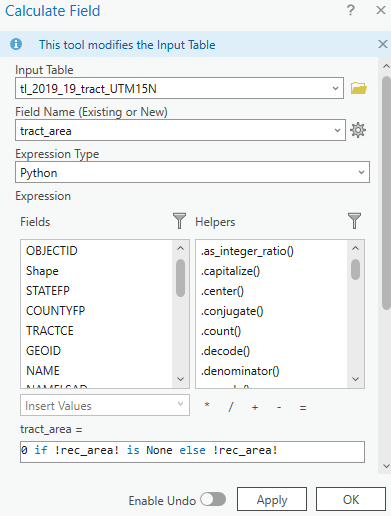The width and height of the screenshot is (391, 516).
Task: Click the Apply button
Action: [272, 499]
